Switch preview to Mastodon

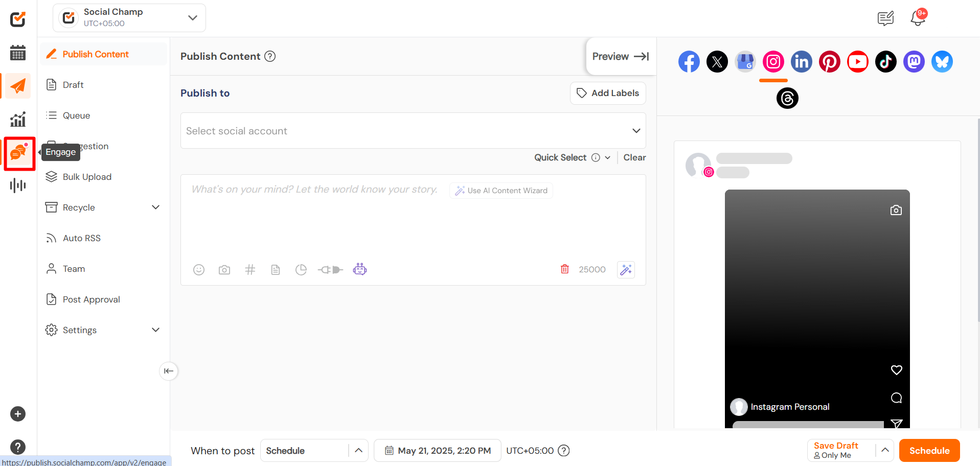pos(914,62)
